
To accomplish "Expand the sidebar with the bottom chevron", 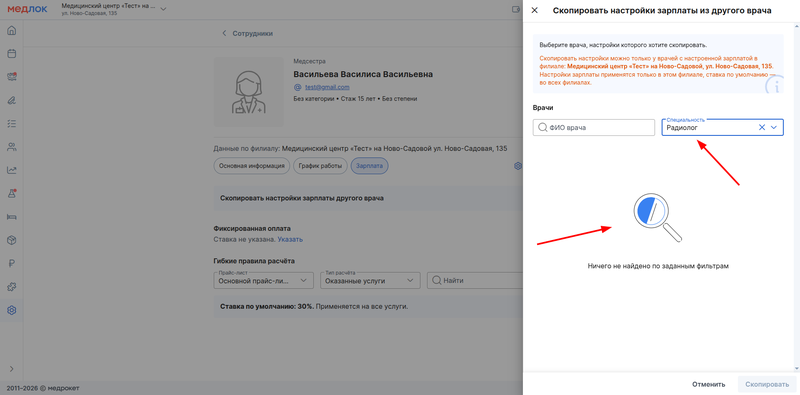I will click(12, 369).
